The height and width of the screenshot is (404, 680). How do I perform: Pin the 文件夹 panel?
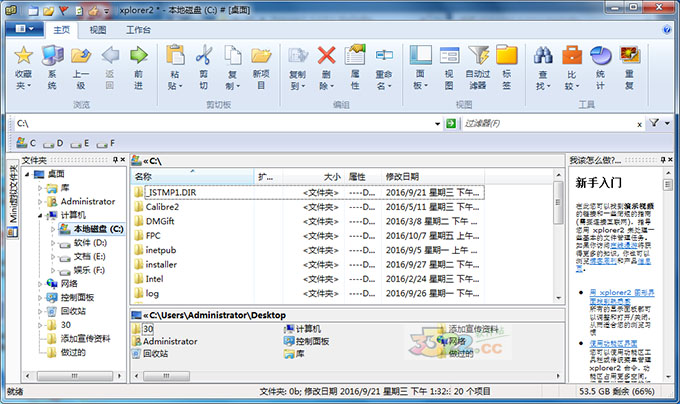pyautogui.click(x=115, y=160)
